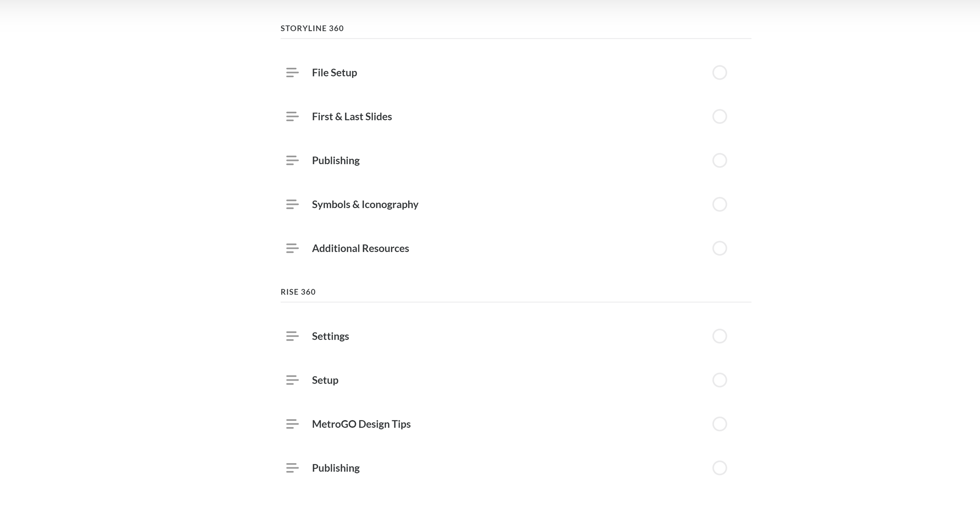Image resolution: width=980 pixels, height=520 pixels.
Task: Open the Additional Resources lesson
Action: point(360,248)
